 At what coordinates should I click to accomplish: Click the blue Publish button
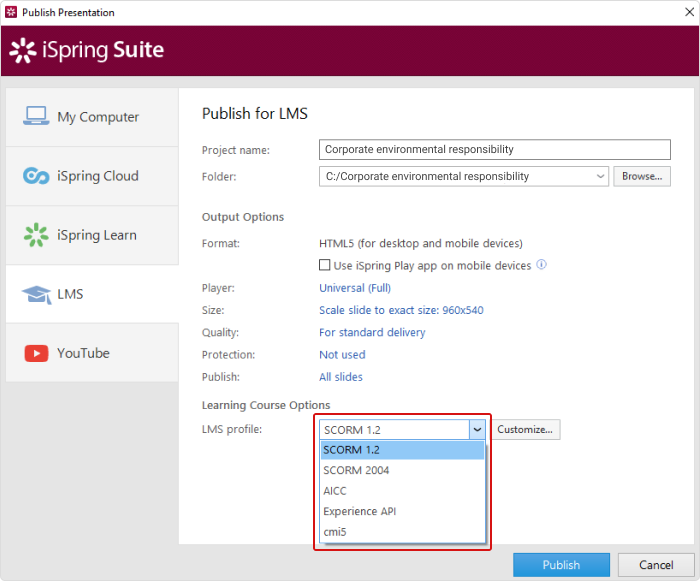click(x=561, y=565)
